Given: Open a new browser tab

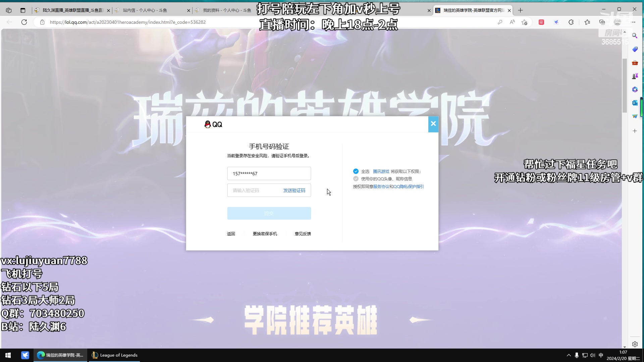Looking at the screenshot, I should tap(520, 10).
